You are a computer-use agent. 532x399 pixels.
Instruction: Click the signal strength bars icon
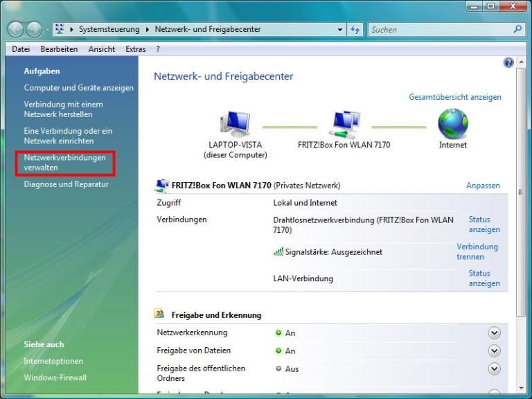point(278,251)
